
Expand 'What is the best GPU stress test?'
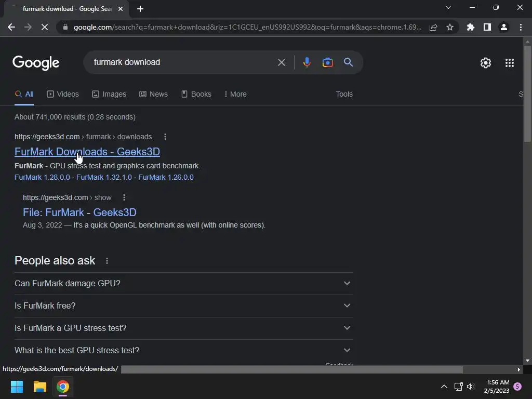coord(183,351)
